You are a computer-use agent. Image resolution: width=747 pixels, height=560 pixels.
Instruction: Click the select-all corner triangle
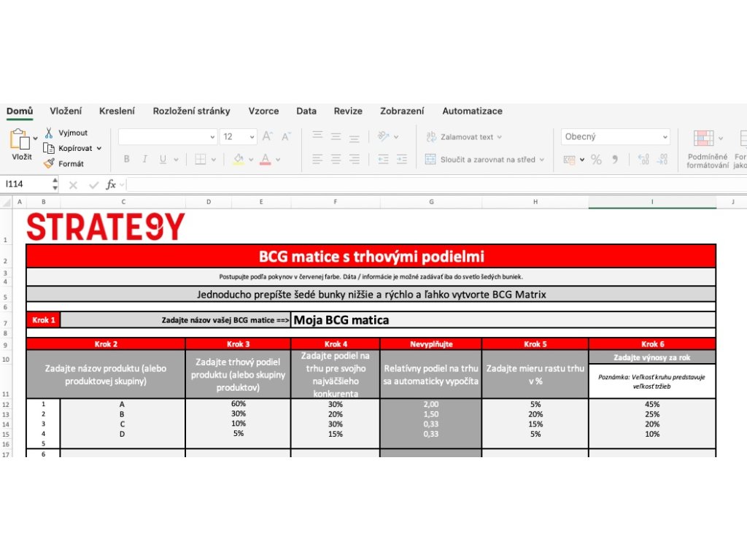coord(6,202)
